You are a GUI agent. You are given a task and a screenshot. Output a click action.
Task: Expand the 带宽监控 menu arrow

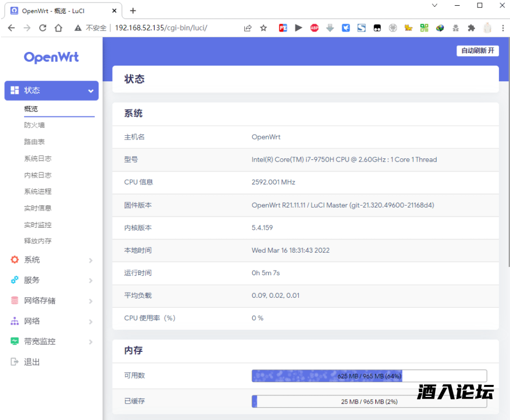pyautogui.click(x=91, y=342)
